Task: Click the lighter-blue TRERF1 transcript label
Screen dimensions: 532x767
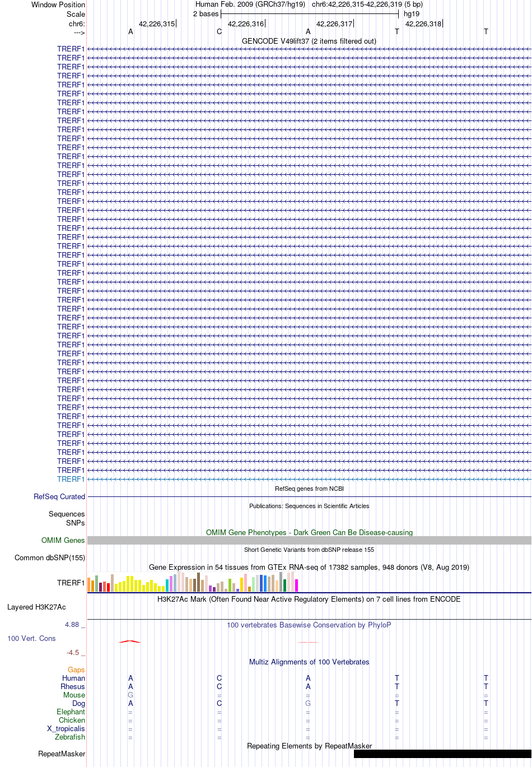Action: (71, 480)
